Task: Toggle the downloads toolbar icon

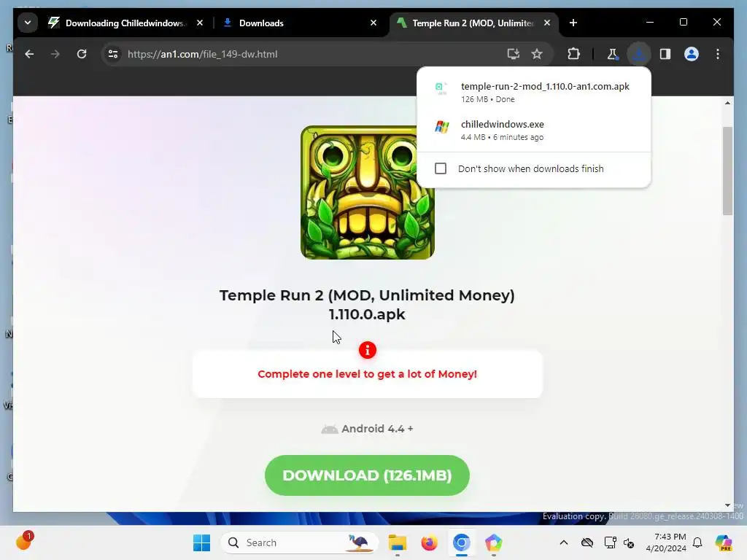Action: [639, 54]
